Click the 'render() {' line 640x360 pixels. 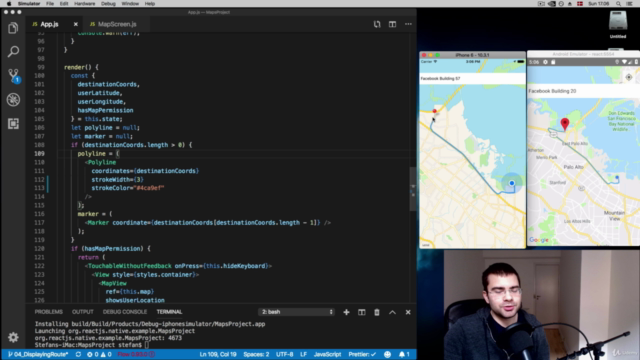tap(81, 67)
